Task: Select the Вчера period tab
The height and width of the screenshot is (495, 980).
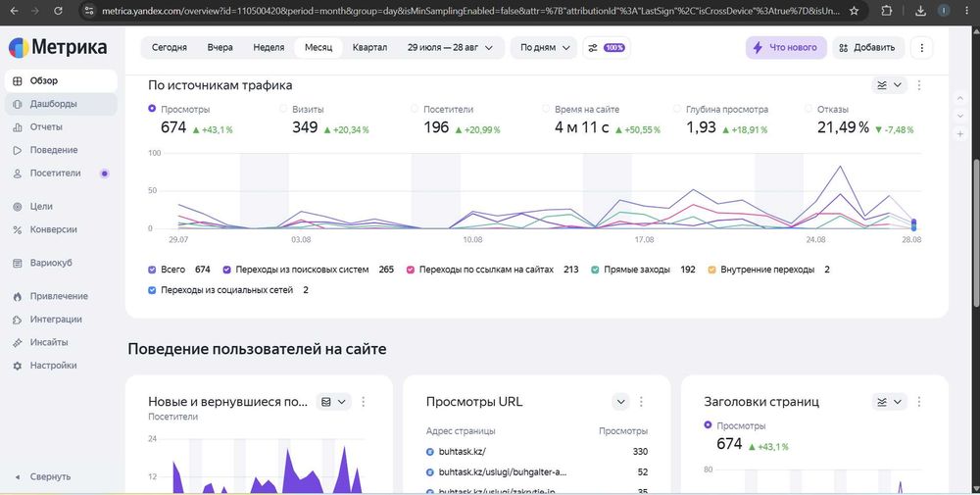Action: (x=220, y=47)
